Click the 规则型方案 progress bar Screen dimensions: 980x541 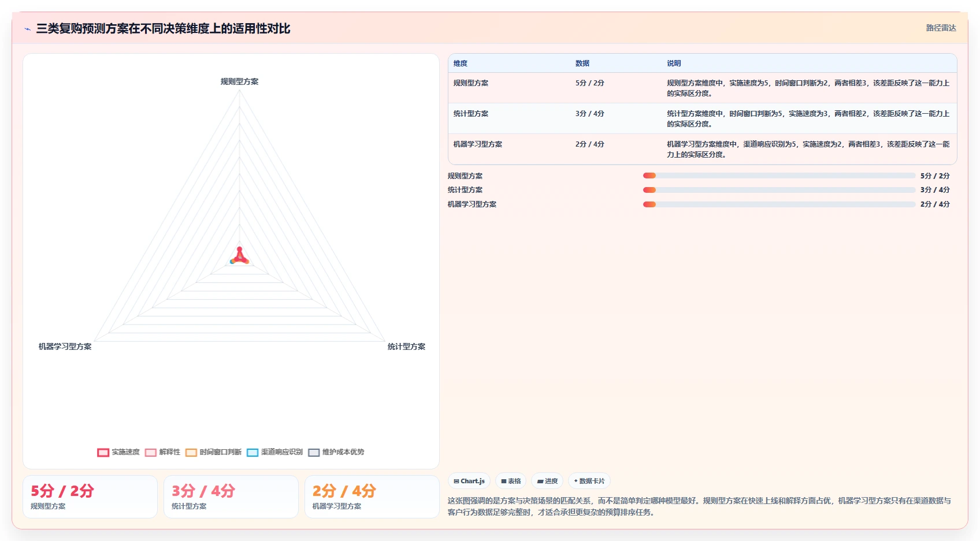click(779, 176)
